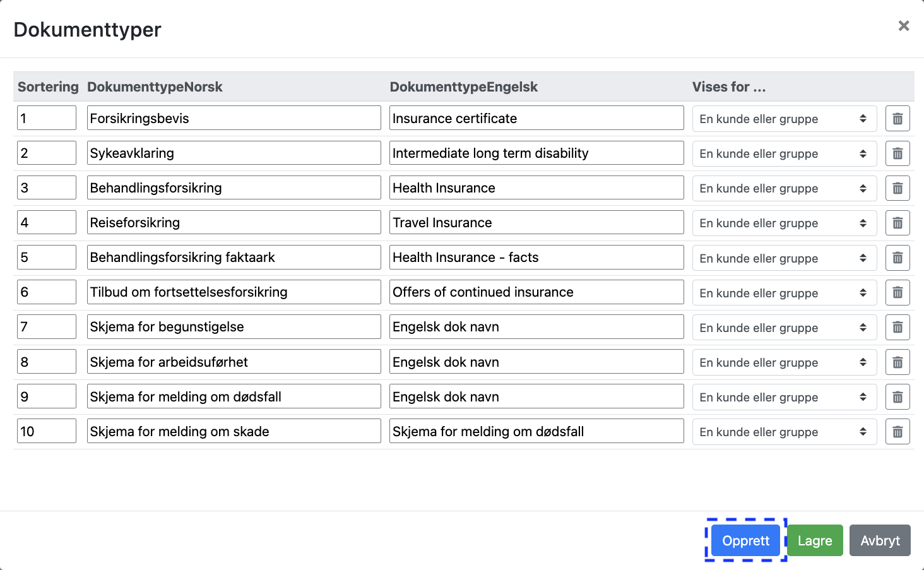Viewport: 924px width, 570px height.
Task: Click the Sortering field containing 10
Action: pyautogui.click(x=47, y=431)
